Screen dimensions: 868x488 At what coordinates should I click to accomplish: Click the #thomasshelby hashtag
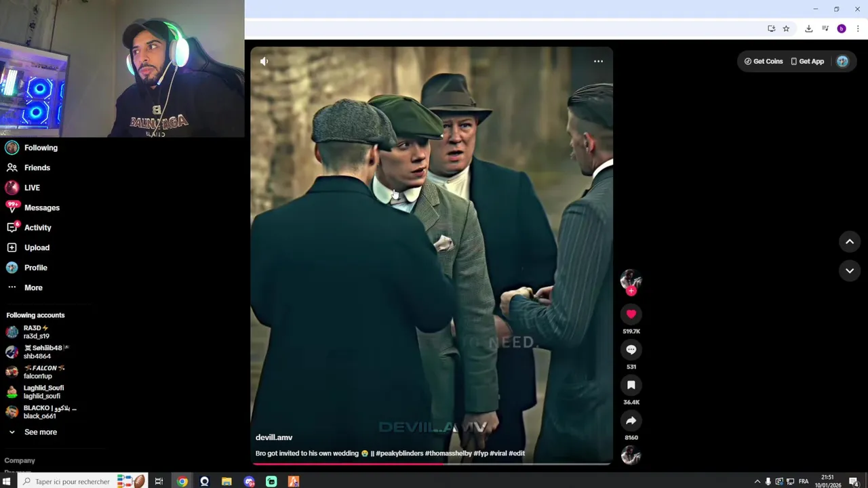click(x=448, y=453)
